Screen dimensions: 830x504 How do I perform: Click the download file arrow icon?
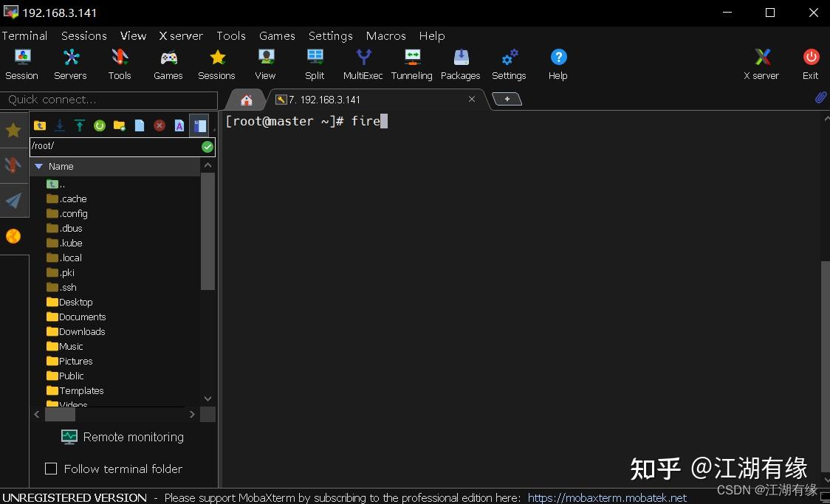60,125
